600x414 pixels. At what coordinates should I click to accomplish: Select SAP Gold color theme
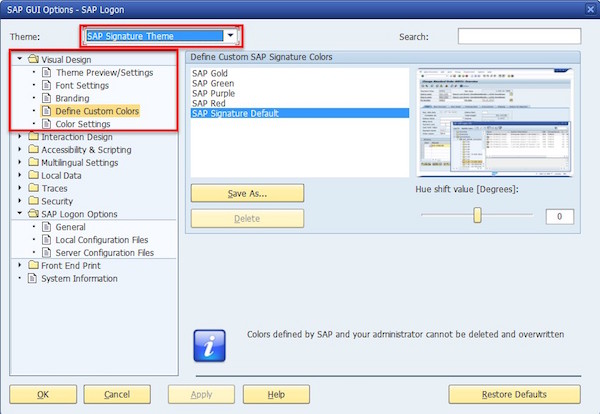tap(300, 73)
